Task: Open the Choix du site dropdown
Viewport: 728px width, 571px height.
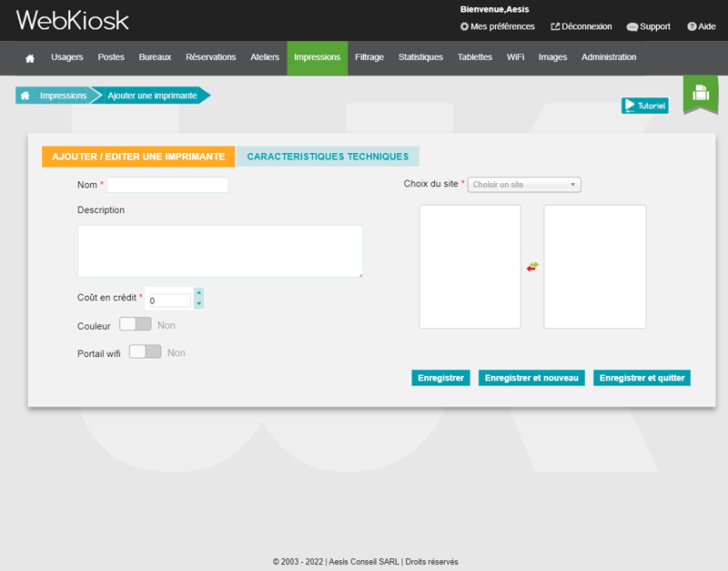Action: tap(524, 185)
